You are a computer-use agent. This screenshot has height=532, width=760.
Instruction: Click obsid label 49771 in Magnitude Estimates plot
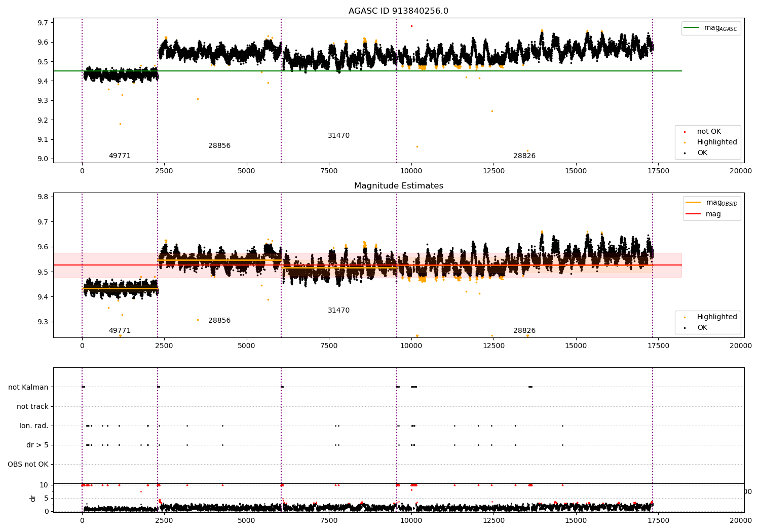click(120, 331)
